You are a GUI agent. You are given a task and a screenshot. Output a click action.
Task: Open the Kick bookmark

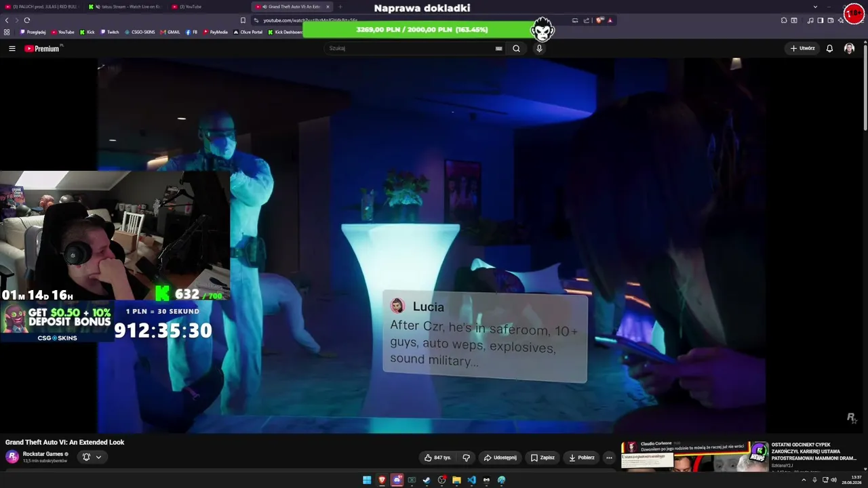tap(87, 32)
